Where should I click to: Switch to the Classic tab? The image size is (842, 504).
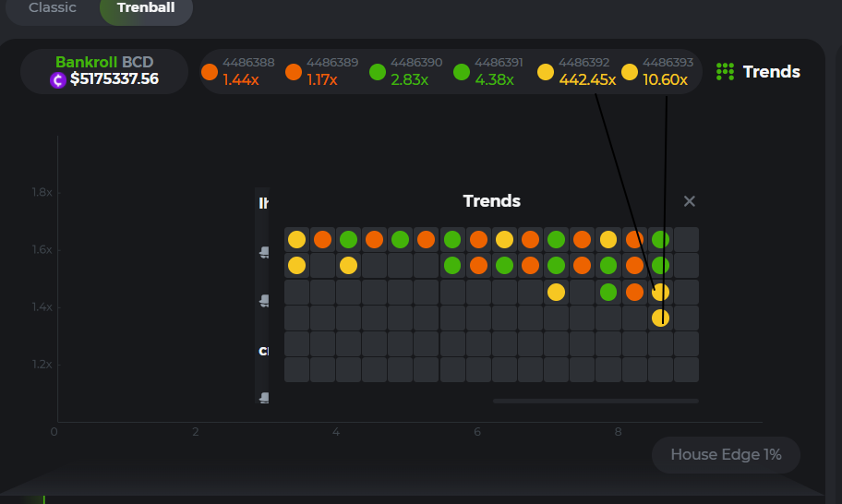coord(52,7)
